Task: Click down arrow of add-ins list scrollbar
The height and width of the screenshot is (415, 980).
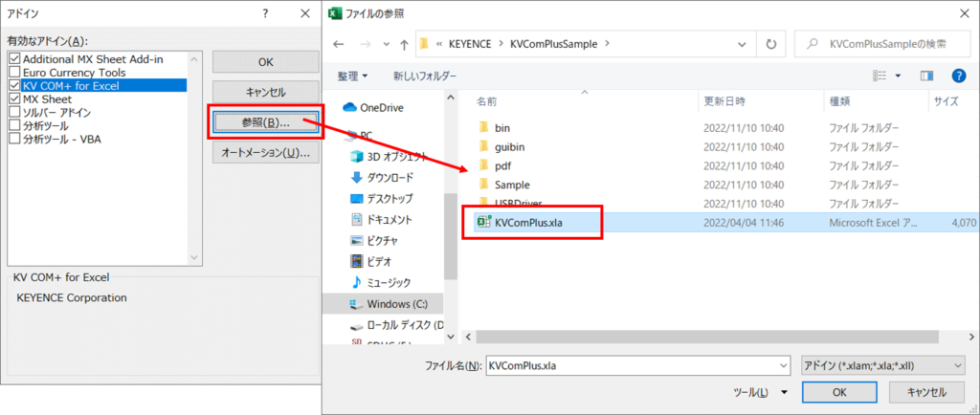Action: coord(193,257)
